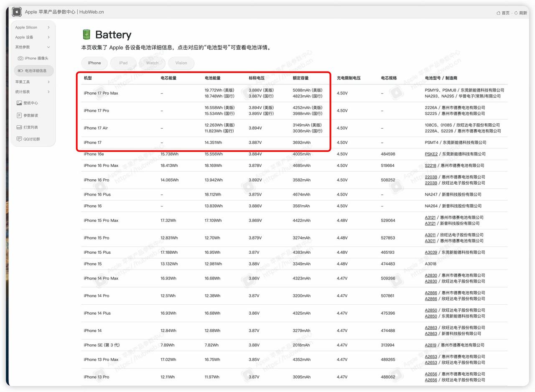535x392 pixels.
Task: Click the iPhone SE (第 3 代) row name
Action: 102,345
